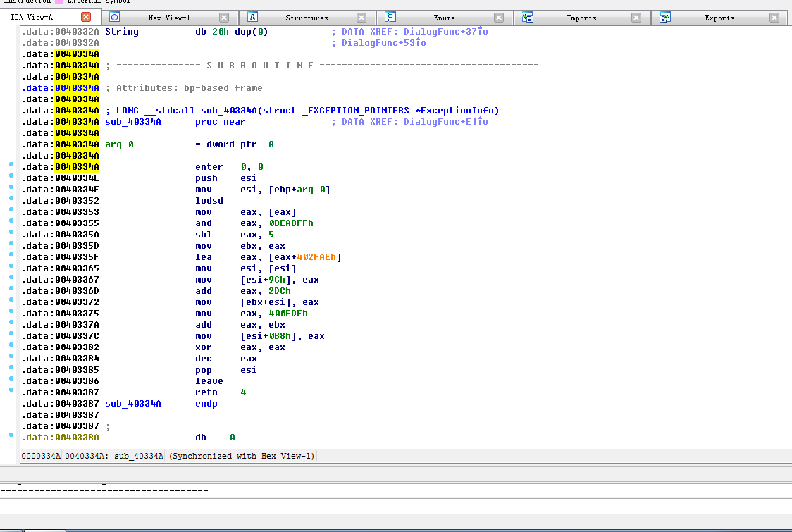Toggle breakpoint dot at address 00403365

[11, 266]
